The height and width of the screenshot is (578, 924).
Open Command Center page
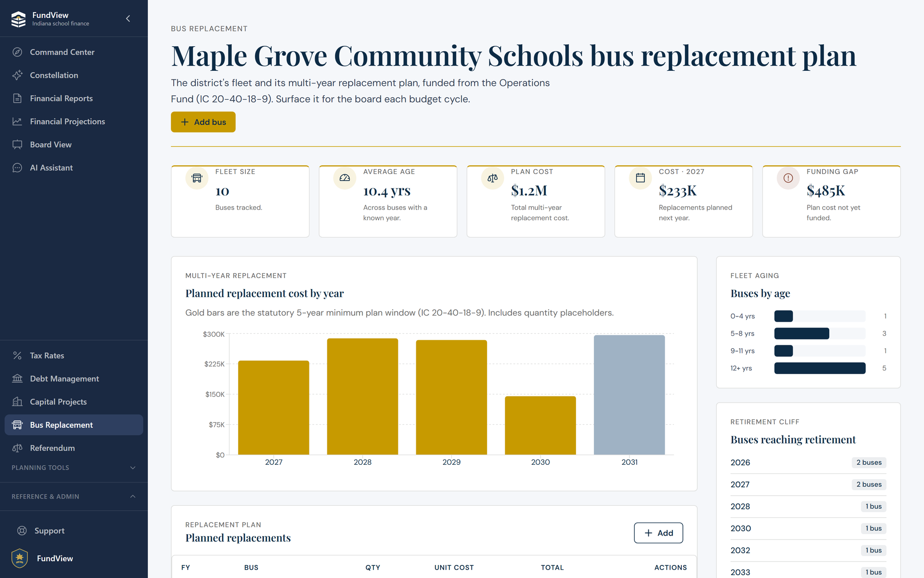(x=74, y=52)
